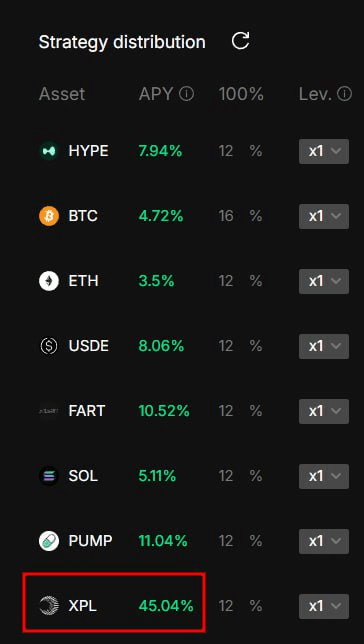The height and width of the screenshot is (644, 364).
Task: Click the APY info icon
Action: (186, 94)
